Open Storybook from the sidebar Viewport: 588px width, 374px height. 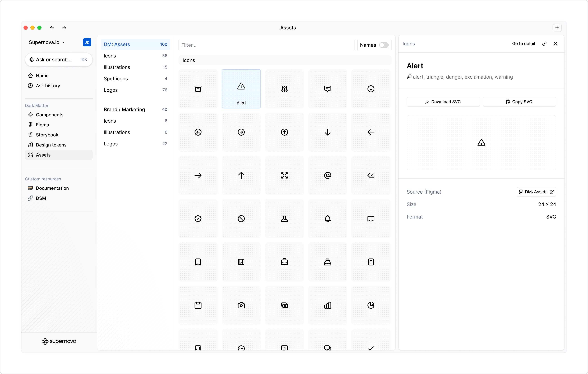[47, 135]
